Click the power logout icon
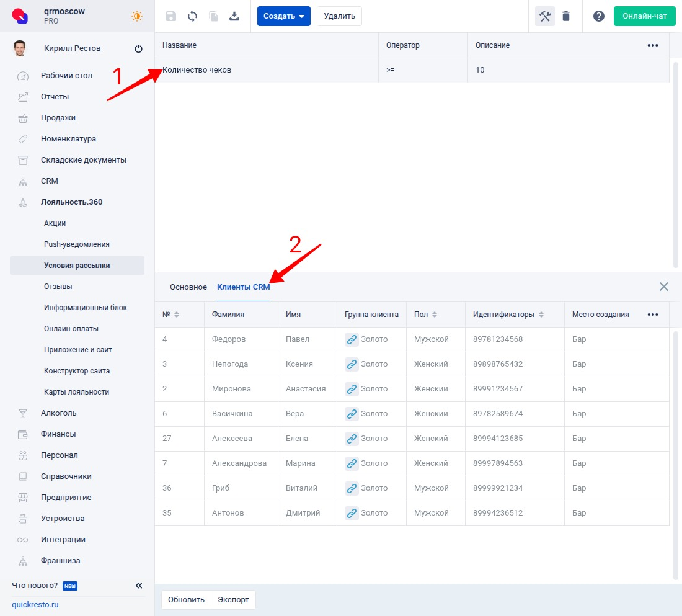The image size is (682, 616). [138, 49]
